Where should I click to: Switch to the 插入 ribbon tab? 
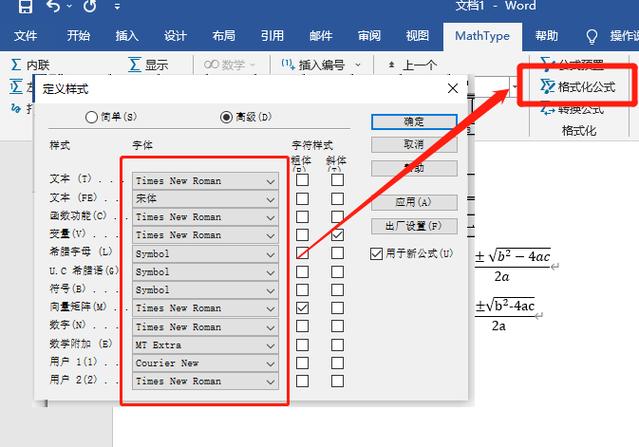click(127, 36)
